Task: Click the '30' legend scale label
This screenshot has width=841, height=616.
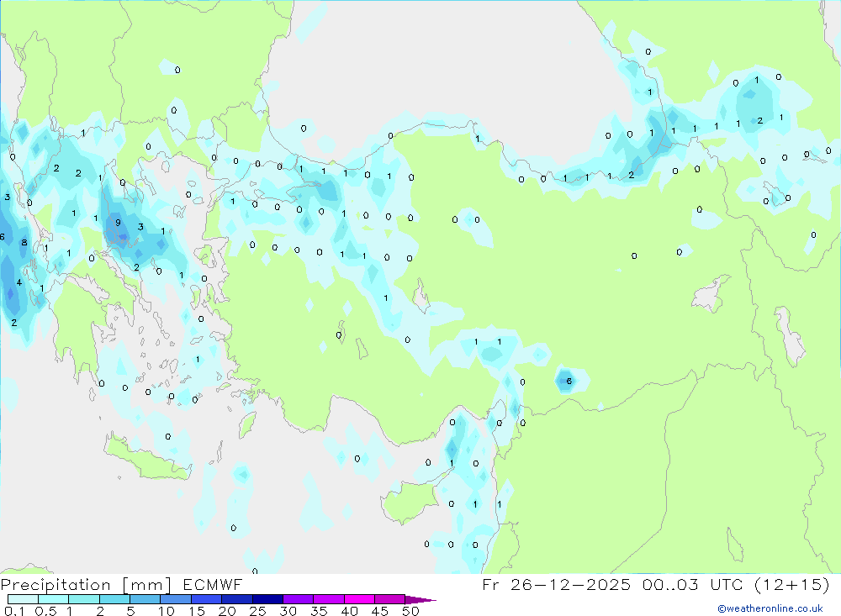Action: coord(288,611)
